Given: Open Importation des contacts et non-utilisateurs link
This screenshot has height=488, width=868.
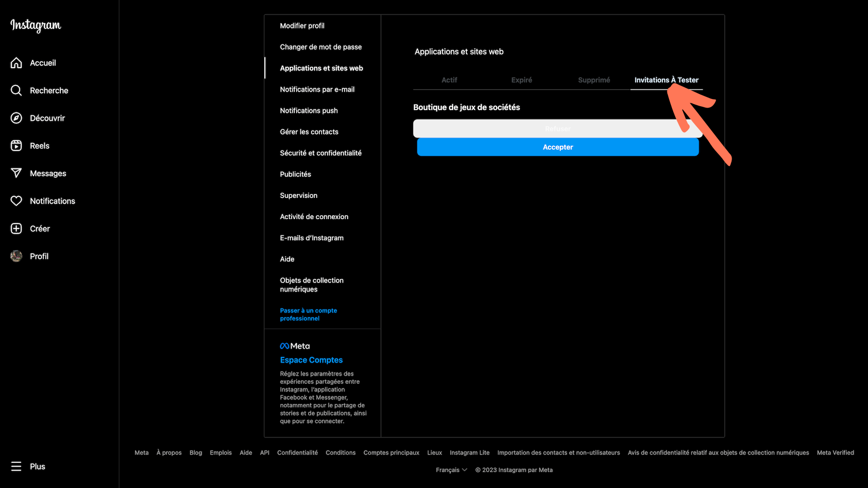Looking at the screenshot, I should 558,453.
